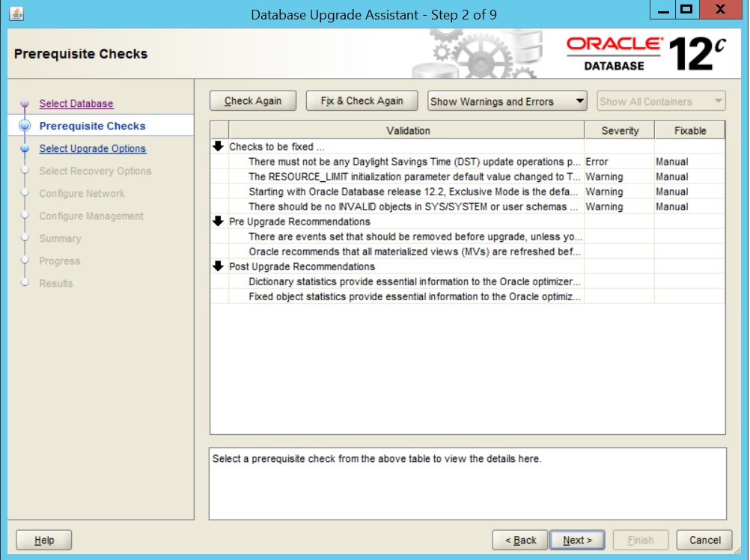Collapse the Checks to be fixed group
Image resolution: width=750 pixels, height=560 pixels.
coord(218,146)
